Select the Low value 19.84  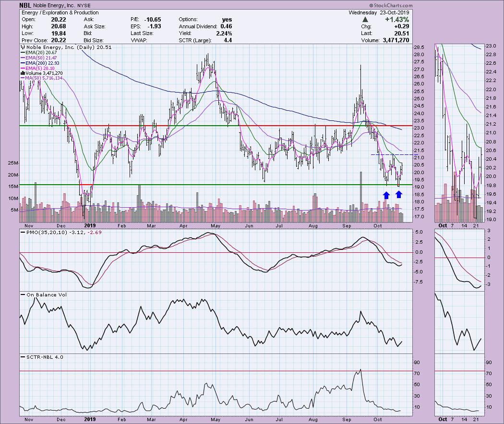point(59,34)
